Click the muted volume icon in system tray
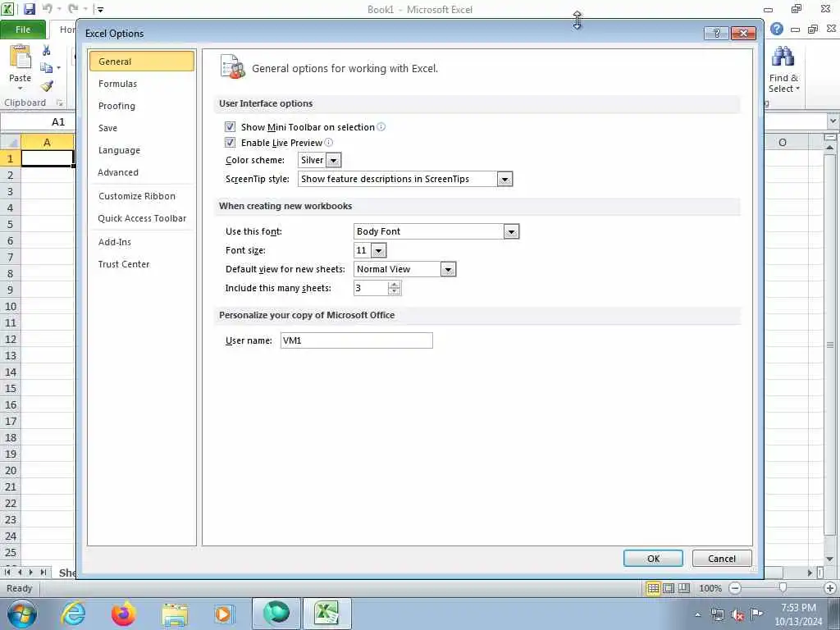 [x=737, y=615]
